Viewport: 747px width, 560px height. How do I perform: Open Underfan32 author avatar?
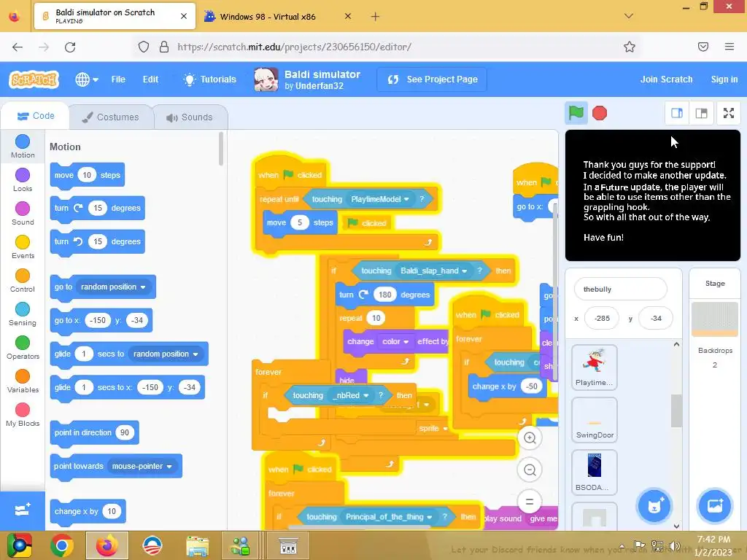click(x=266, y=79)
